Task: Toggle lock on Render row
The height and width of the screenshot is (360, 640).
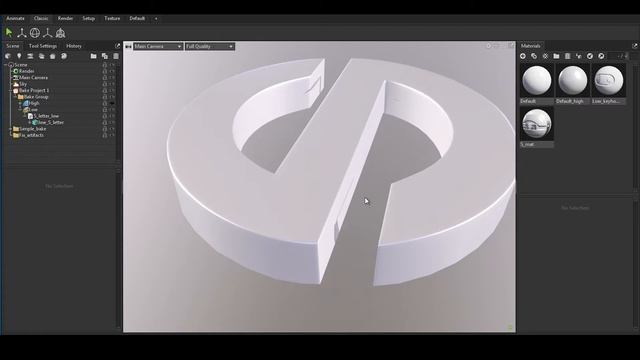Action: [x=105, y=71]
